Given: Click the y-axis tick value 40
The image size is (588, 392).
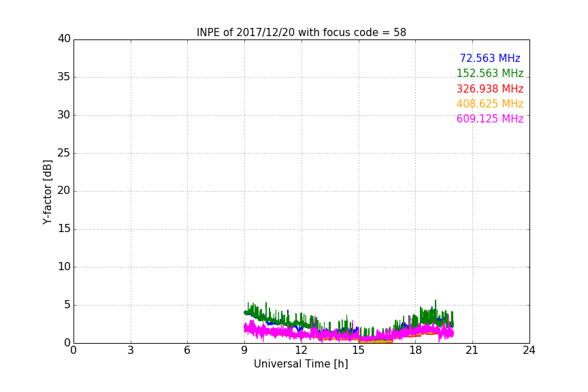Looking at the screenshot, I should [64, 39].
